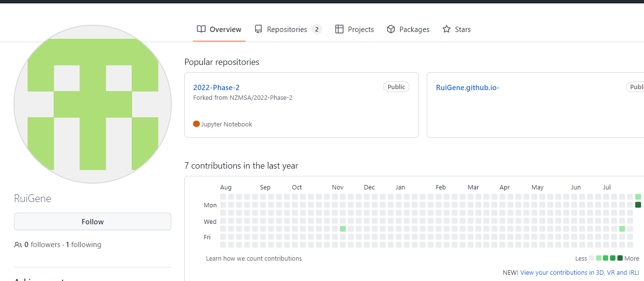View the Stars tab

pos(456,29)
